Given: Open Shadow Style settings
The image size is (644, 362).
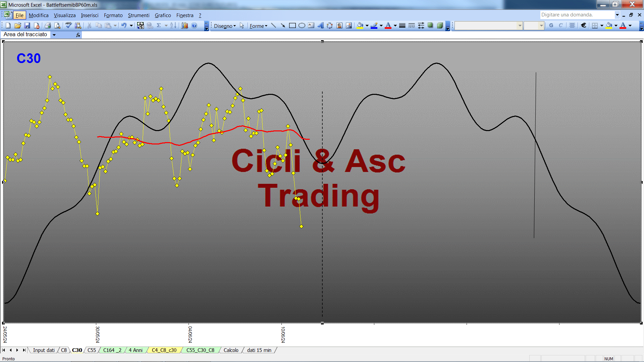Looking at the screenshot, I should click(x=430, y=25).
